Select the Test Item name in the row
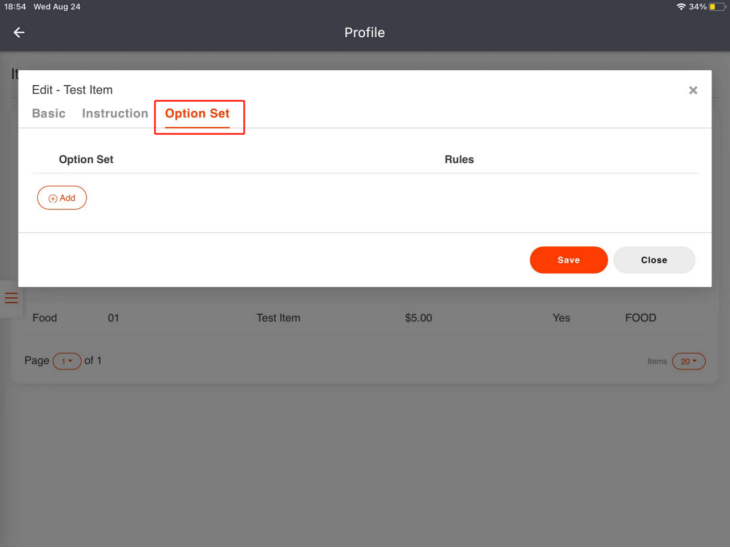This screenshot has width=730, height=548. coord(278,318)
